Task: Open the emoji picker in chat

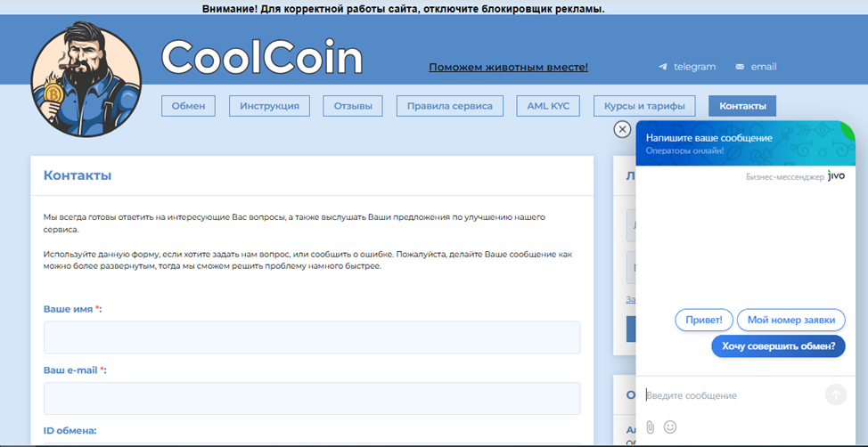Action: pos(670,427)
